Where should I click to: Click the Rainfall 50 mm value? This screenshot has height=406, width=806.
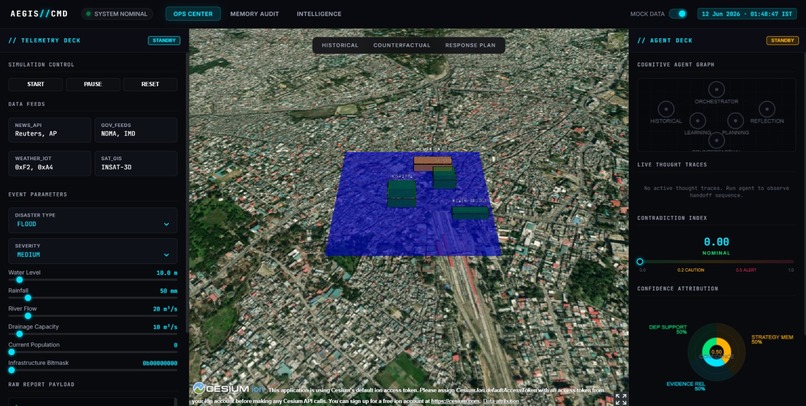[169, 291]
